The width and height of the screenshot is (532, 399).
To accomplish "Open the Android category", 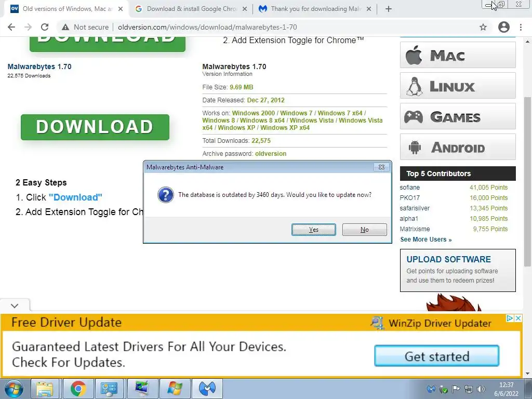I will point(458,147).
